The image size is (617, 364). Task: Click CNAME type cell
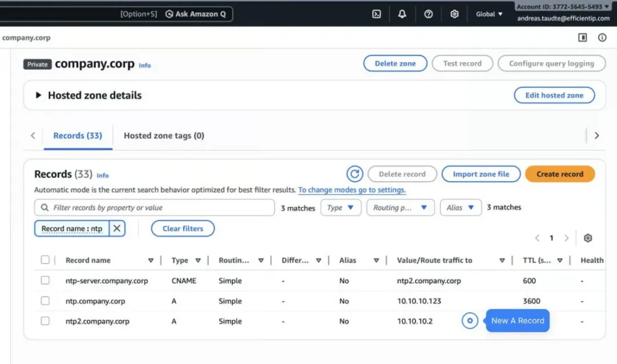click(184, 281)
